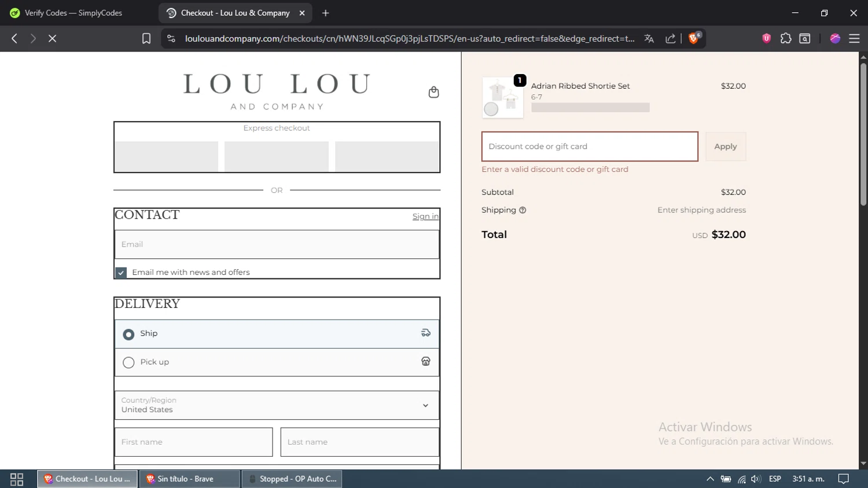The width and height of the screenshot is (868, 488).
Task: Open the Wi-Fi network tray icon
Action: click(742, 479)
